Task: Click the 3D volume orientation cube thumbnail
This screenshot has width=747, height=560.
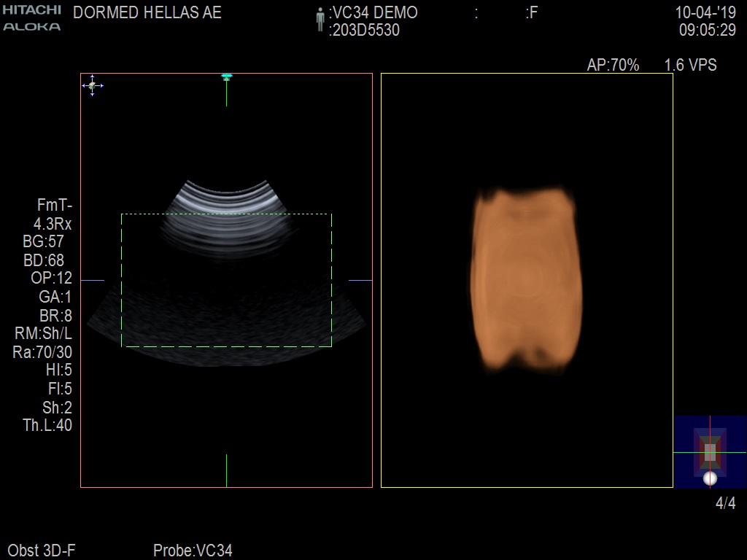Action: (710, 451)
